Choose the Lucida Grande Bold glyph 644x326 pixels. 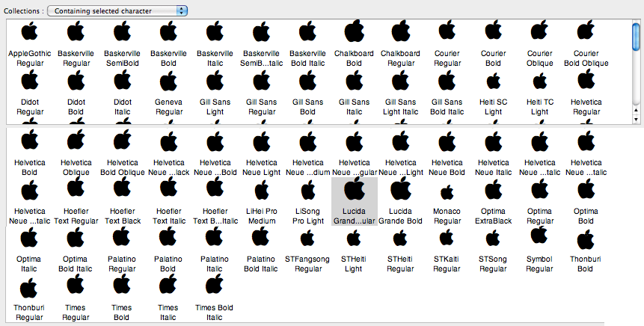point(400,189)
